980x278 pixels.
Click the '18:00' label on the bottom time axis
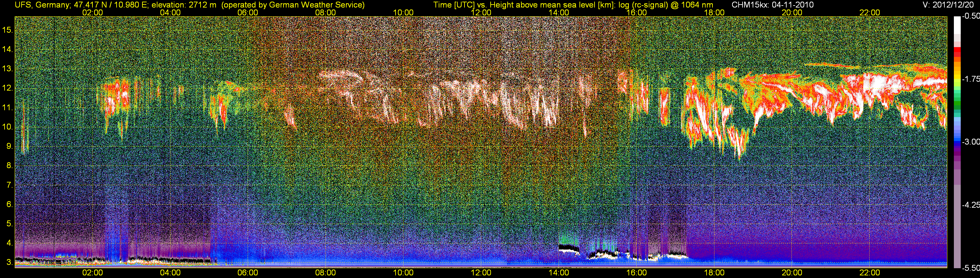click(714, 273)
